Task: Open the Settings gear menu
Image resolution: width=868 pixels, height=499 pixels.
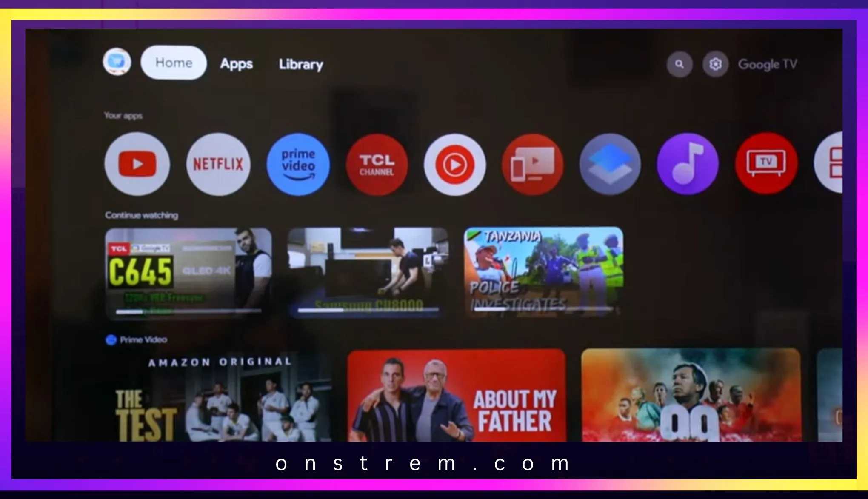Action: 715,64
